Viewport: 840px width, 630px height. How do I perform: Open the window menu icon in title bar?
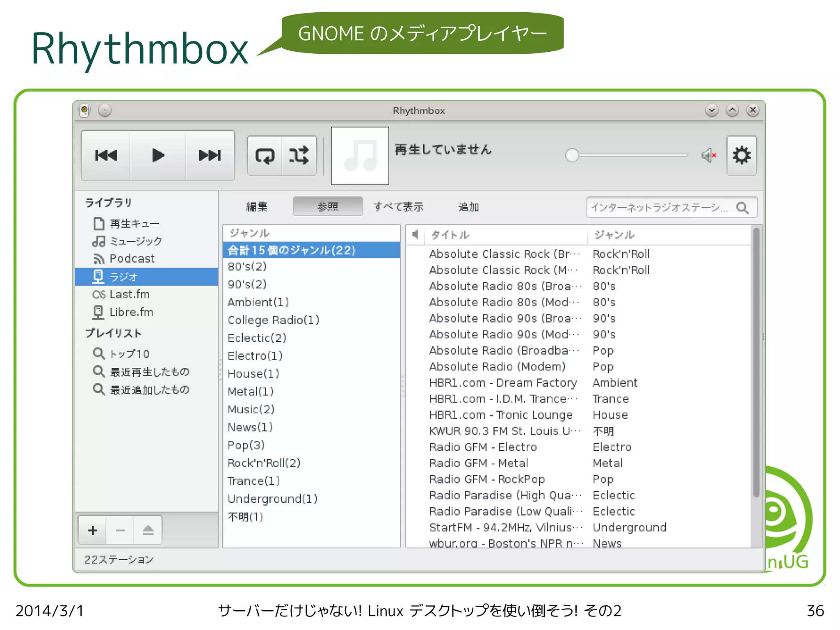84,110
